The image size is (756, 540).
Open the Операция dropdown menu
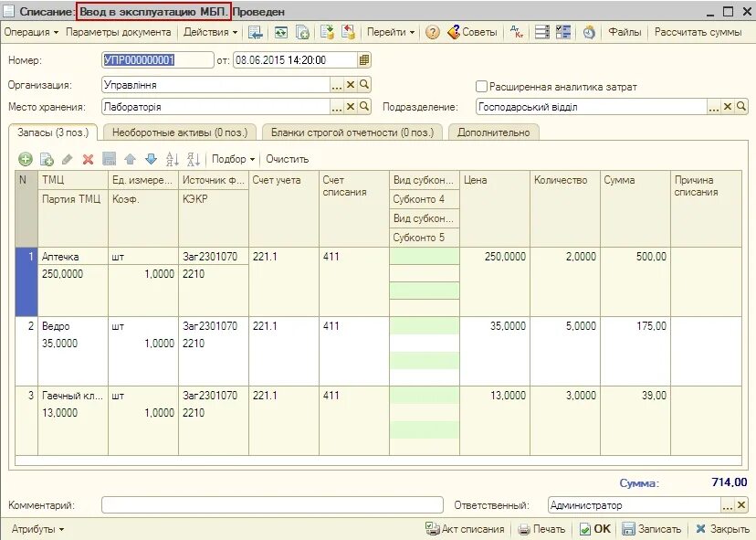(31, 32)
